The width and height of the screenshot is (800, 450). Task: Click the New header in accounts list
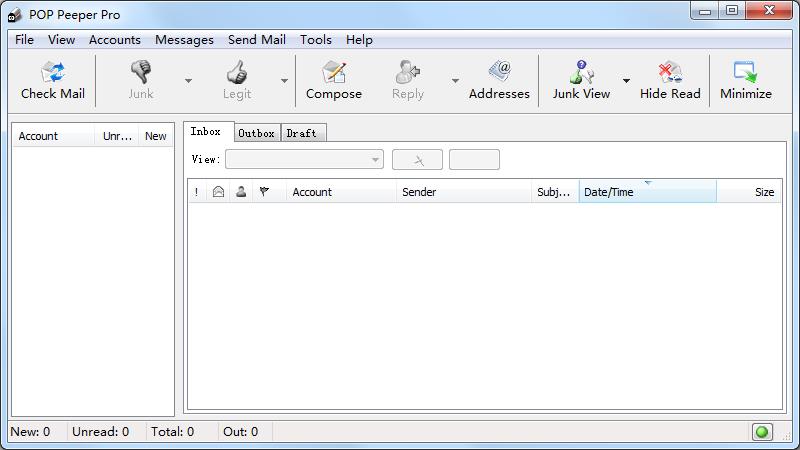tap(156, 136)
